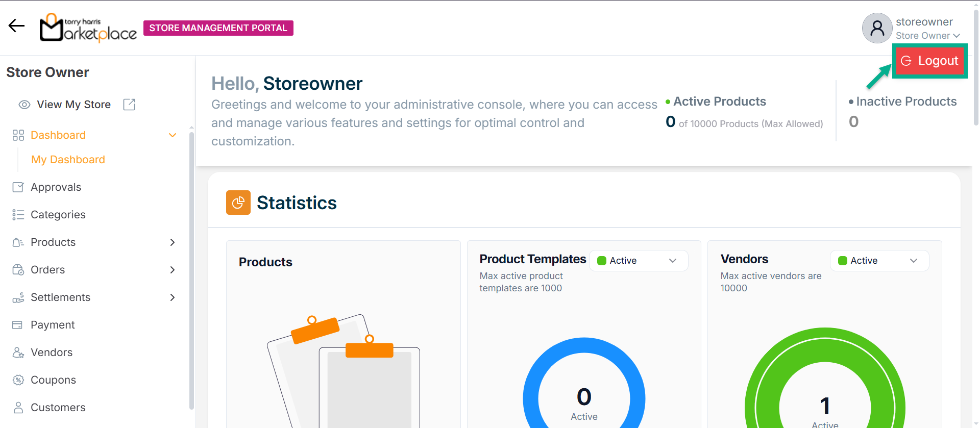Expand the Orders submenu arrow
The image size is (980, 428).
tap(173, 270)
